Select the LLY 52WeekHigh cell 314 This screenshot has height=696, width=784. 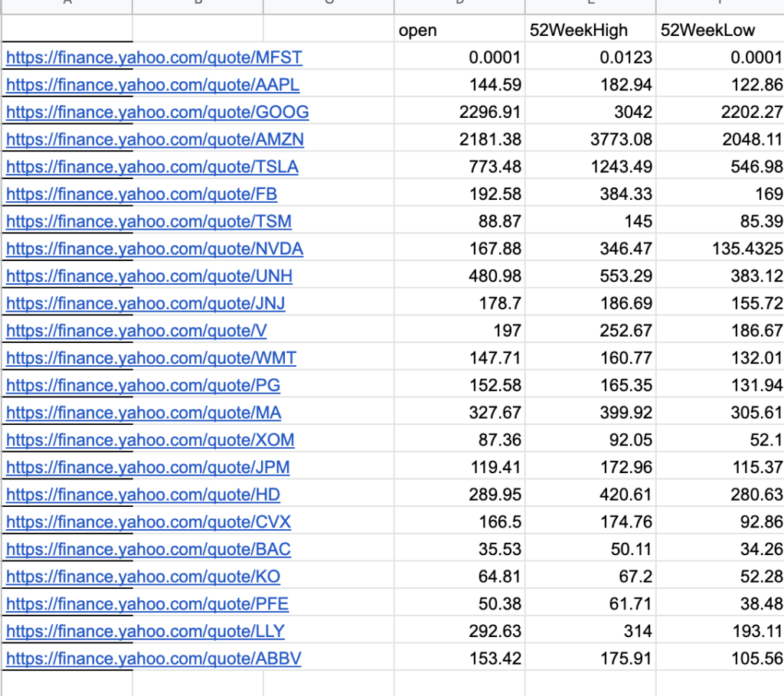click(x=590, y=632)
